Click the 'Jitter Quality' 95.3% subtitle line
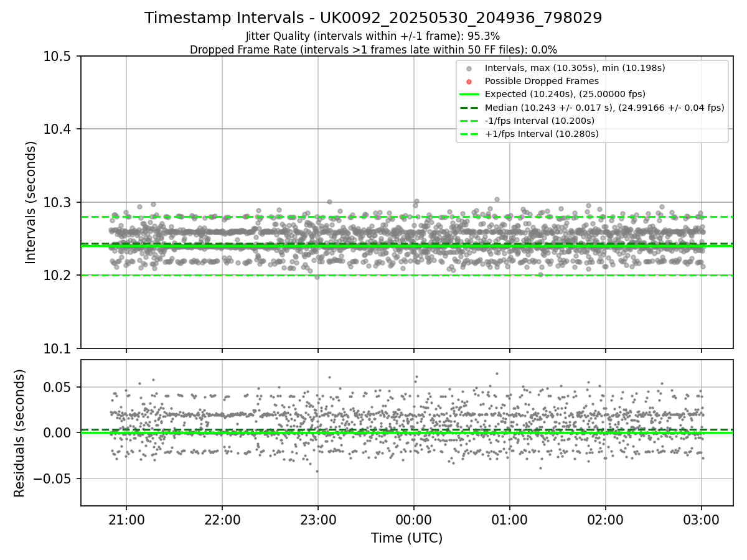The image size is (747, 560). 373,36
